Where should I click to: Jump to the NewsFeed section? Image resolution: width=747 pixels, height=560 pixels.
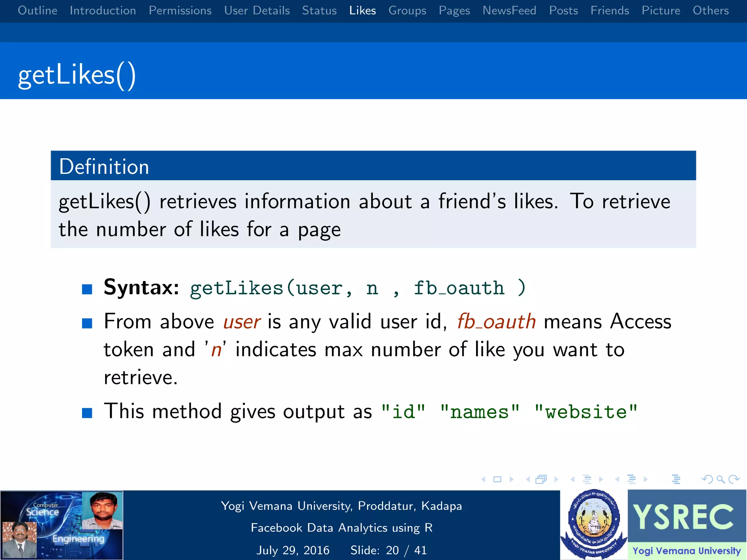tap(510, 11)
